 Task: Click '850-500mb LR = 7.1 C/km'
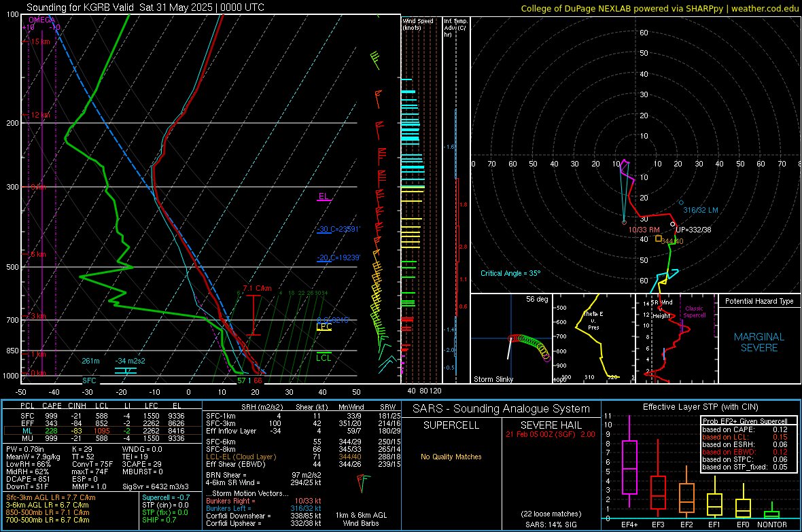[48, 512]
